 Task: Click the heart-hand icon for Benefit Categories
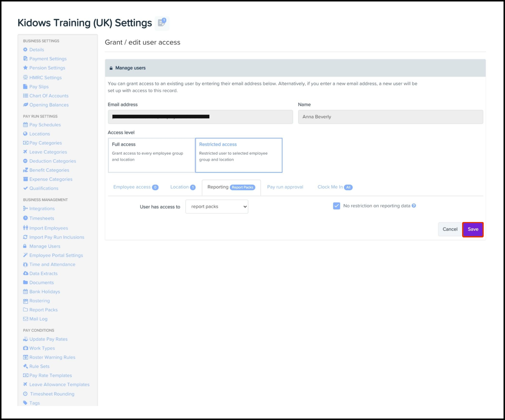point(25,170)
